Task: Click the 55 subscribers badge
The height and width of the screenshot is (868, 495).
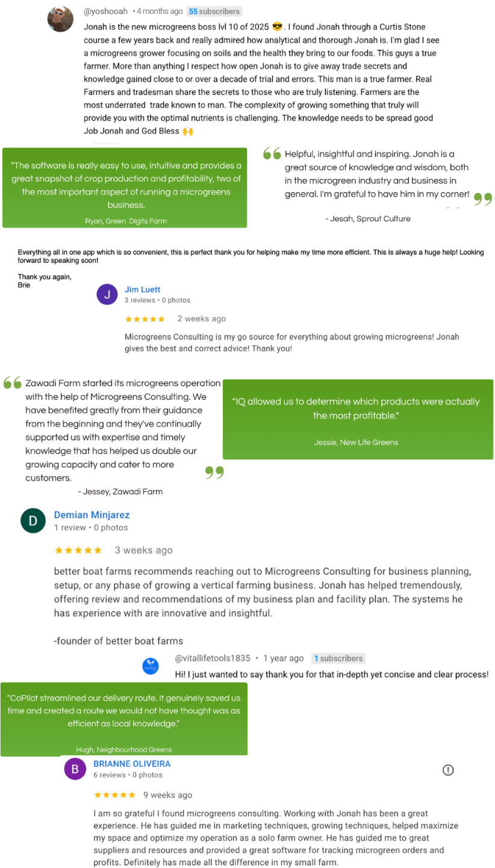Action: pos(214,11)
